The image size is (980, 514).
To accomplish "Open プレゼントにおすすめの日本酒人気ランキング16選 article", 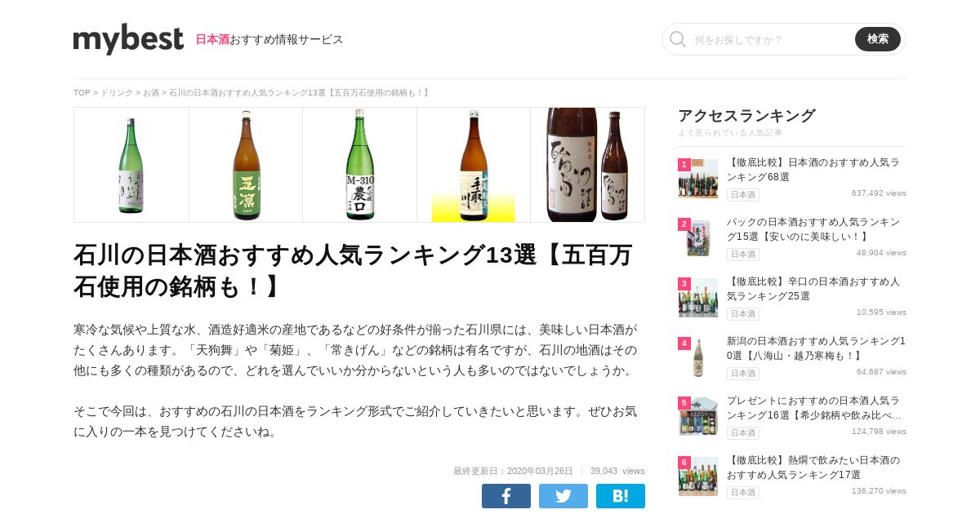I will 816,408.
